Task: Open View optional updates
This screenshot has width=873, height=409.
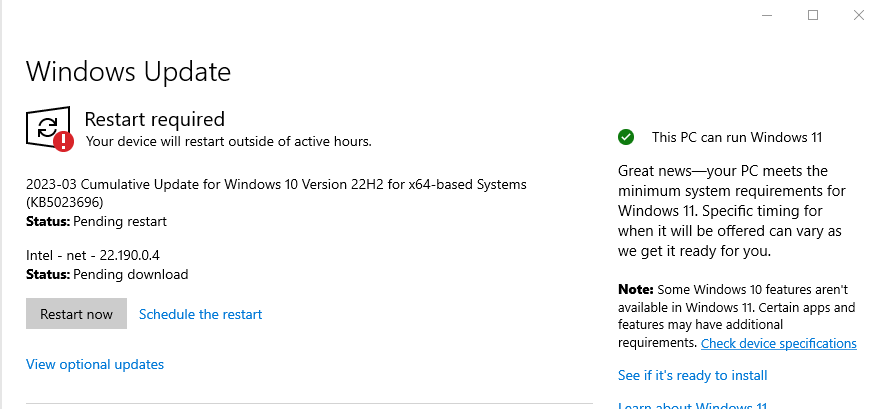Action: point(95,364)
